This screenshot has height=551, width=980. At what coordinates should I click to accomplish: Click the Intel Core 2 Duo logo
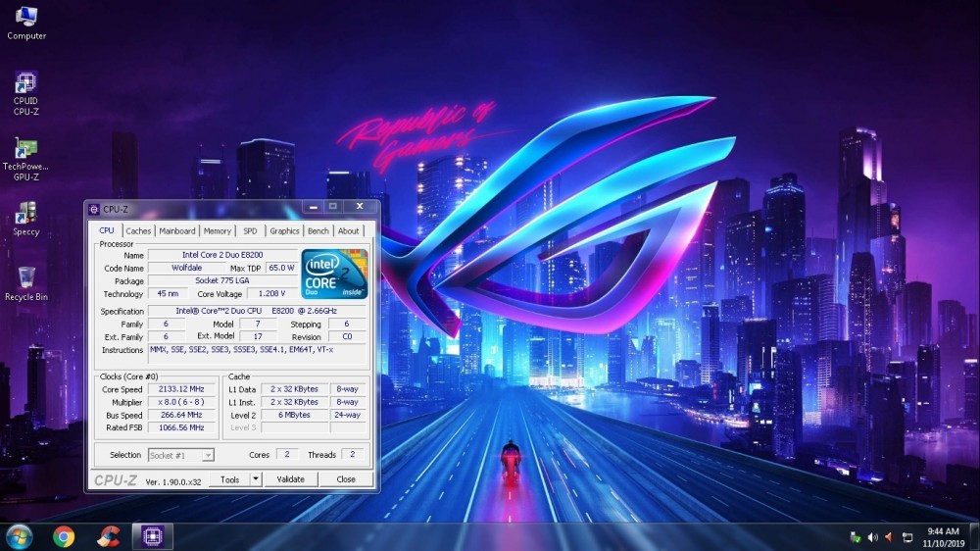tap(334, 274)
